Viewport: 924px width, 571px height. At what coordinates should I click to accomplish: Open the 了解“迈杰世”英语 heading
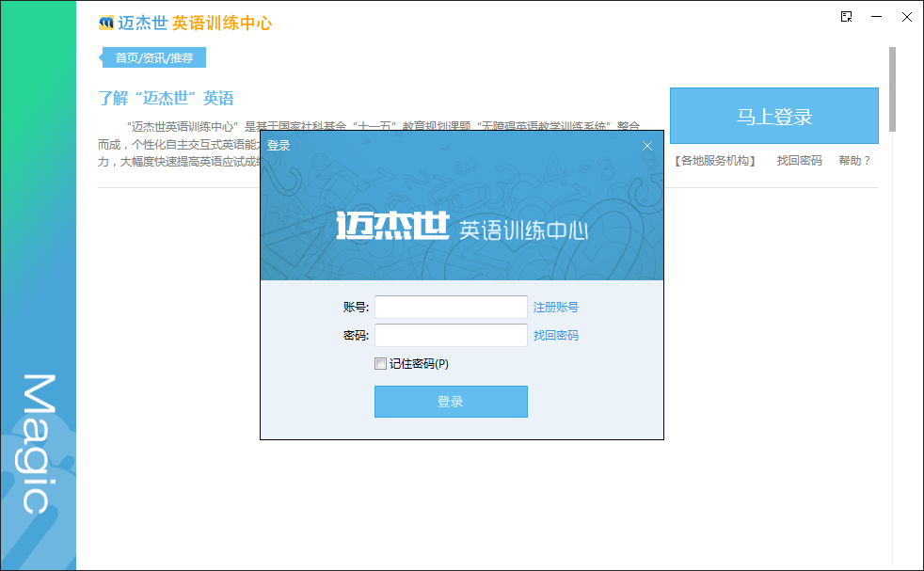point(166,99)
